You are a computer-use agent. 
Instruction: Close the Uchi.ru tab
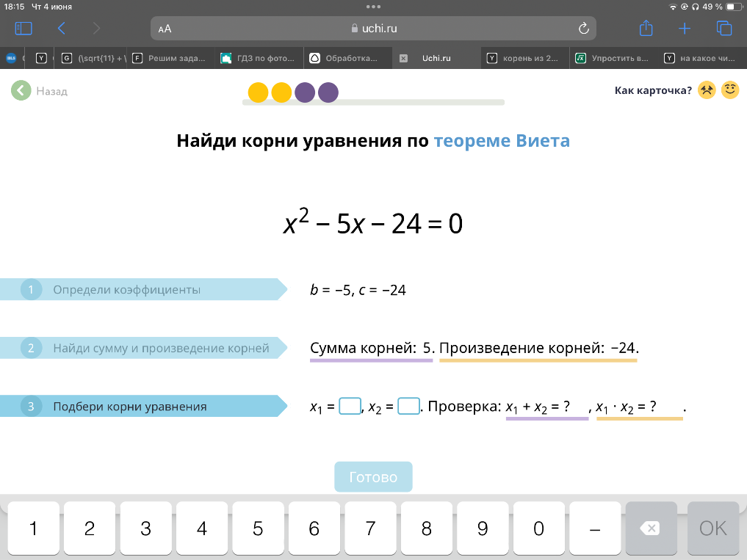(x=403, y=59)
